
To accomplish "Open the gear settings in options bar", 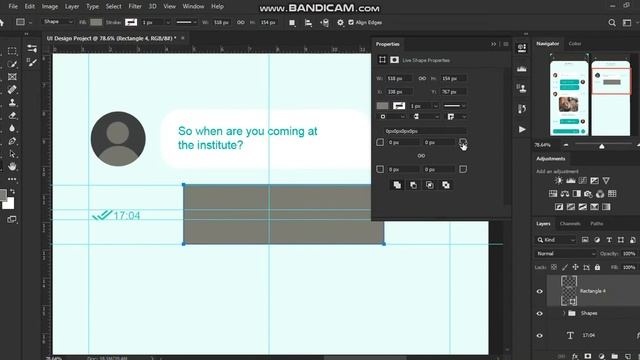I will (340, 22).
